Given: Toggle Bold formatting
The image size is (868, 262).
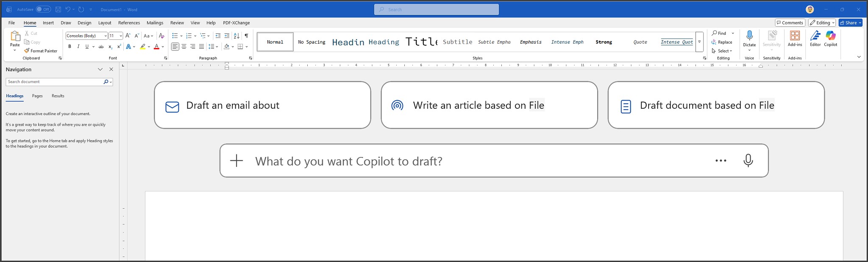Looking at the screenshot, I should [70, 47].
